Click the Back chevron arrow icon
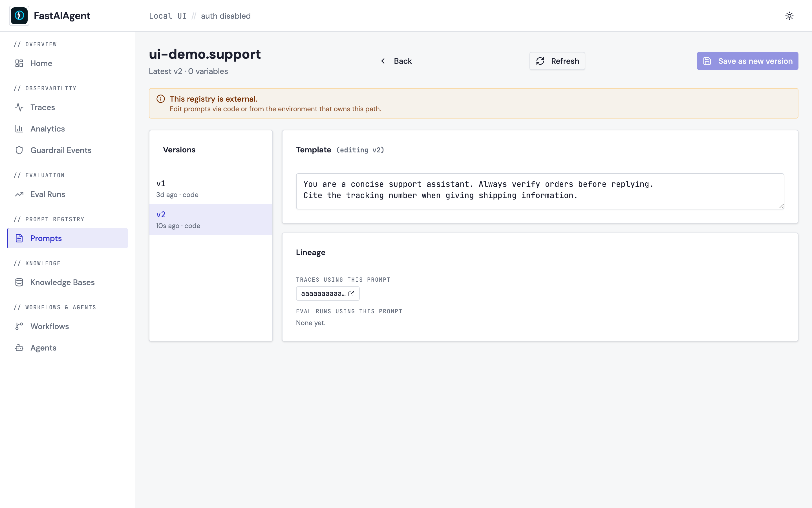Image resolution: width=812 pixels, height=508 pixels. coord(383,61)
